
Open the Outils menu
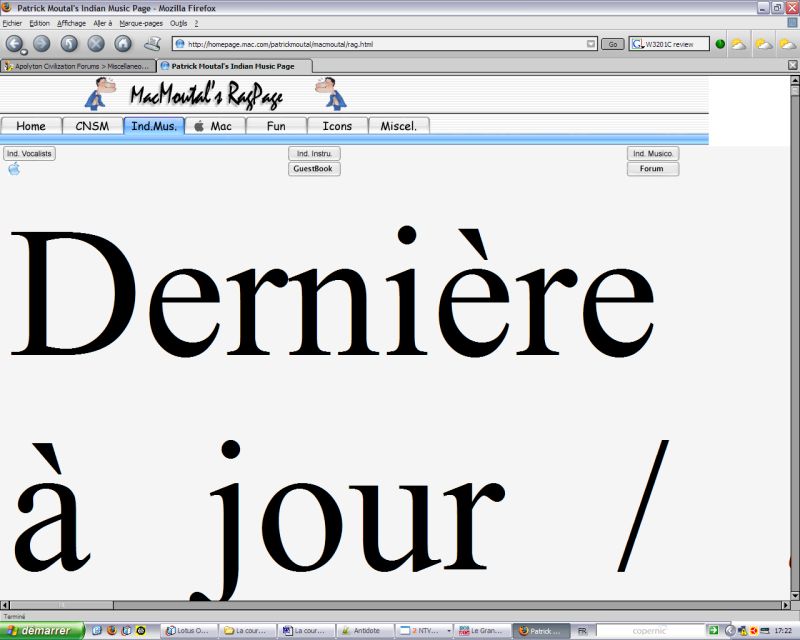179,23
